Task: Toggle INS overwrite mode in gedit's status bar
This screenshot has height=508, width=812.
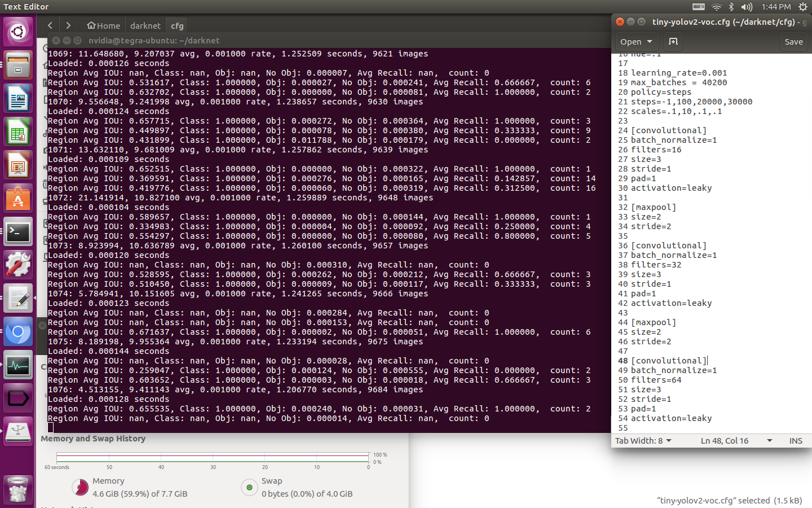Action: coord(796,441)
